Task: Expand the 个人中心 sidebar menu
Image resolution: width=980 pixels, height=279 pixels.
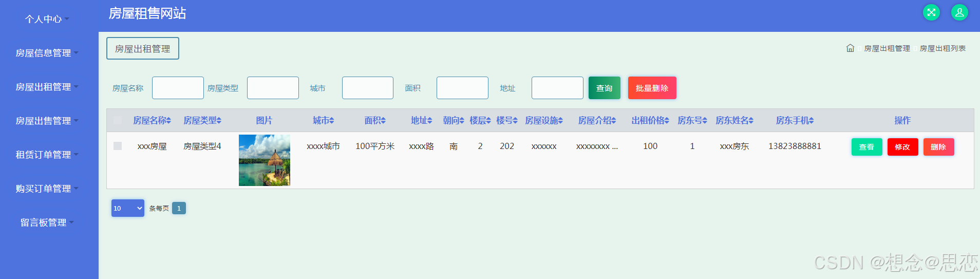Action: coord(47,19)
